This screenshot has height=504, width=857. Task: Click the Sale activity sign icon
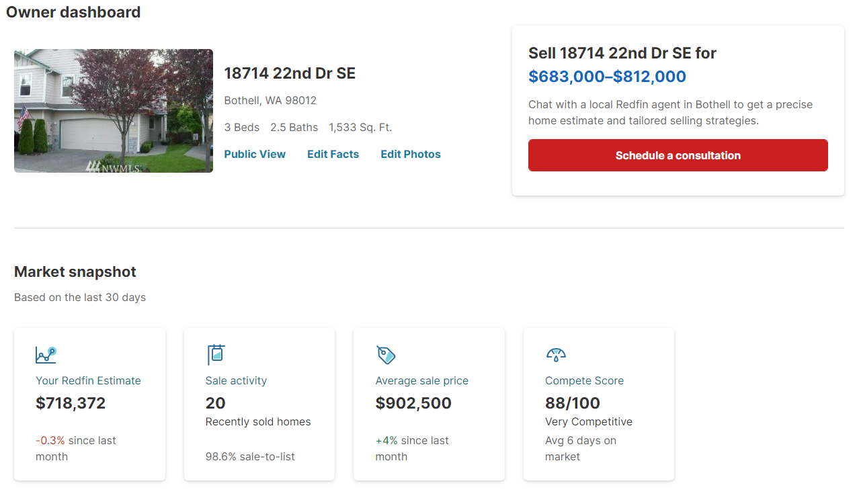[216, 354]
